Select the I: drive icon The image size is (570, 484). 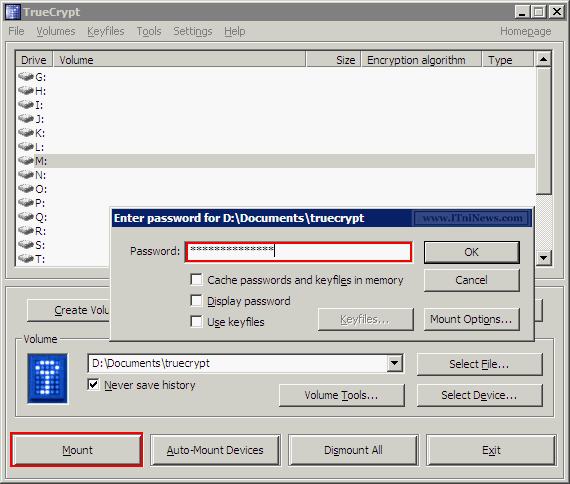[x=26, y=104]
